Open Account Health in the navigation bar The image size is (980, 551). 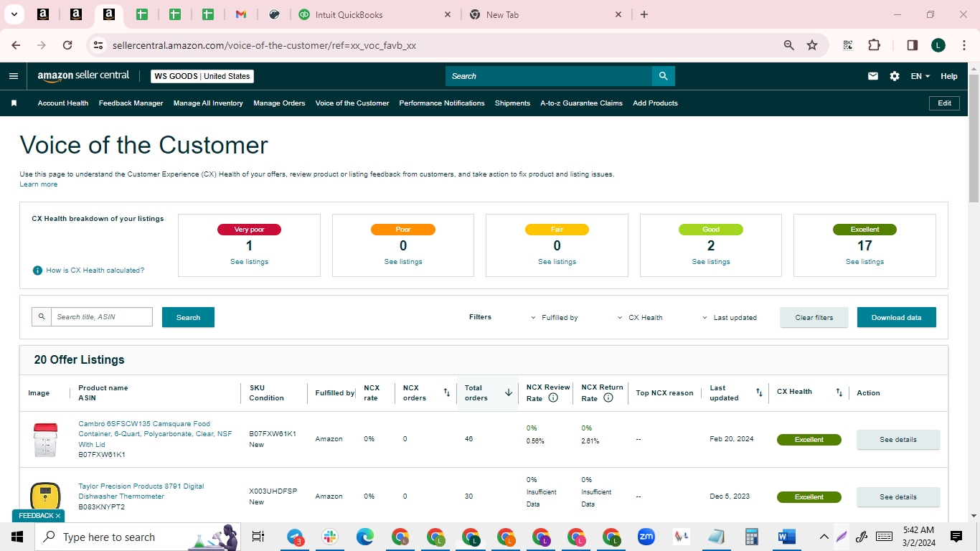(x=63, y=103)
